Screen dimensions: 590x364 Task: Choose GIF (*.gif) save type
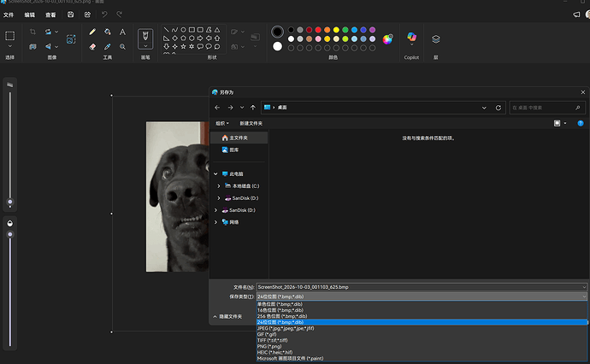pos(422,334)
